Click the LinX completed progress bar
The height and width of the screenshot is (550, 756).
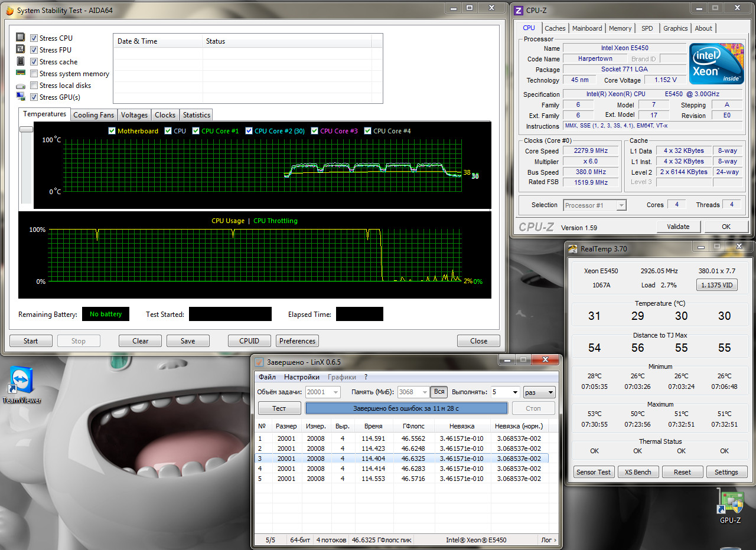[406, 408]
